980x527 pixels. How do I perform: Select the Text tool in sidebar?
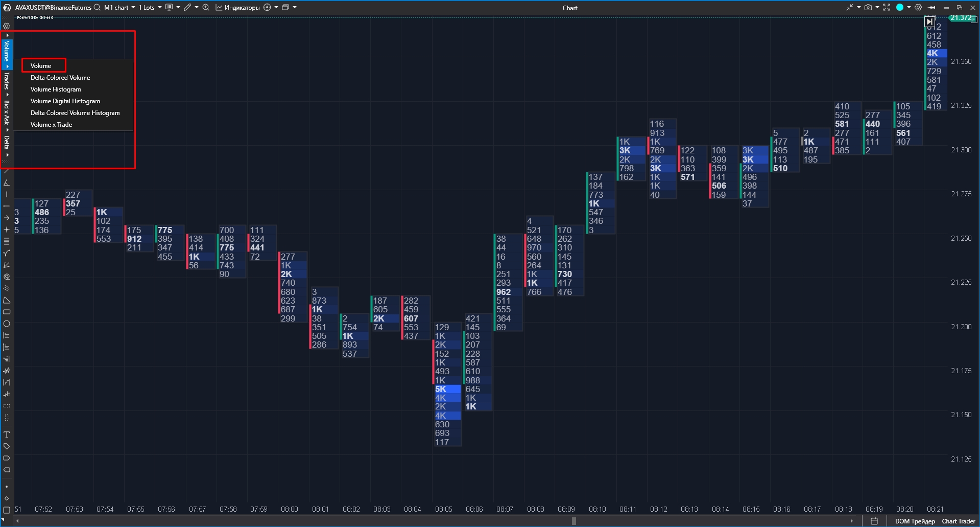[7, 434]
